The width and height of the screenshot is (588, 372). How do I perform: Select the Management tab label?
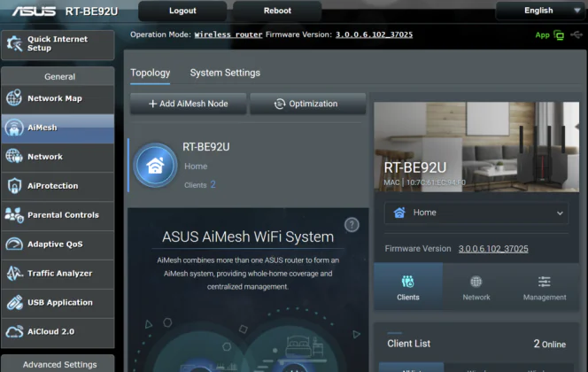[545, 298]
